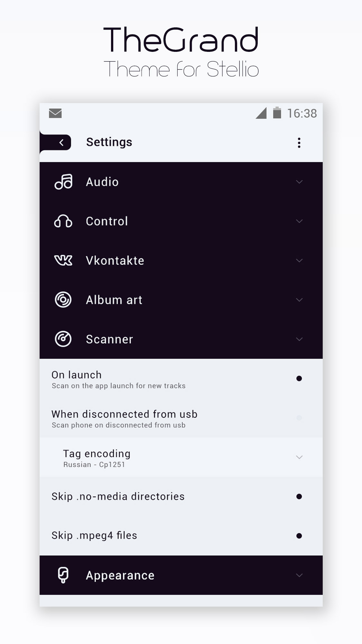
Task: Click the Scanner radar icon
Action: click(x=63, y=339)
